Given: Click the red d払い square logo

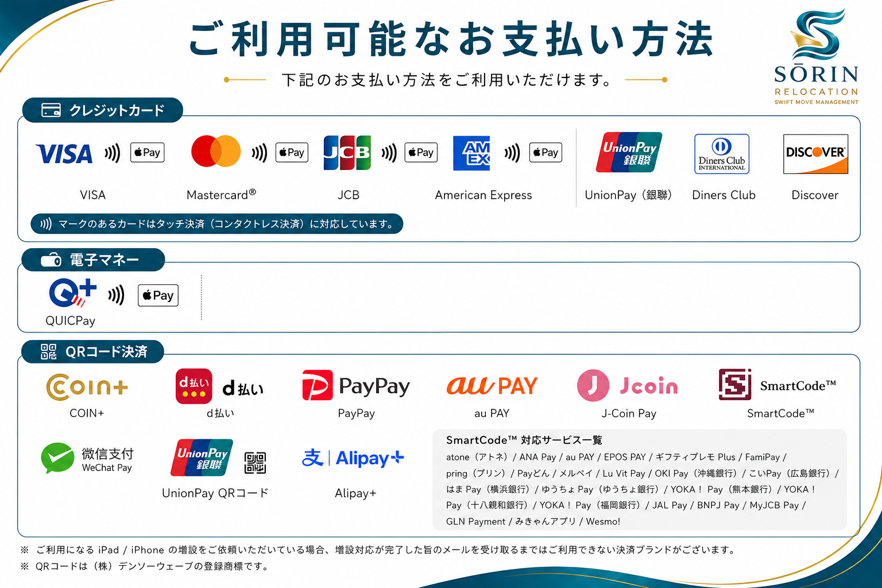Looking at the screenshot, I should (194, 386).
